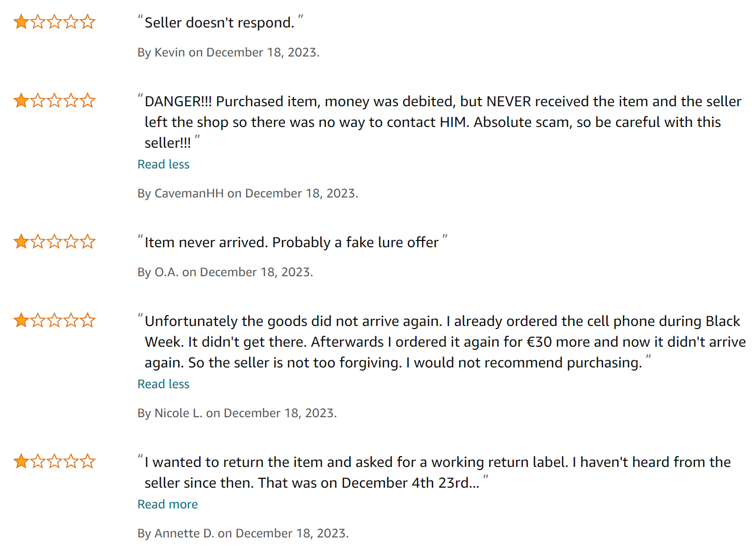Click the filled star next to Nicole L.'s review
The width and height of the screenshot is (756, 553).
point(21,320)
